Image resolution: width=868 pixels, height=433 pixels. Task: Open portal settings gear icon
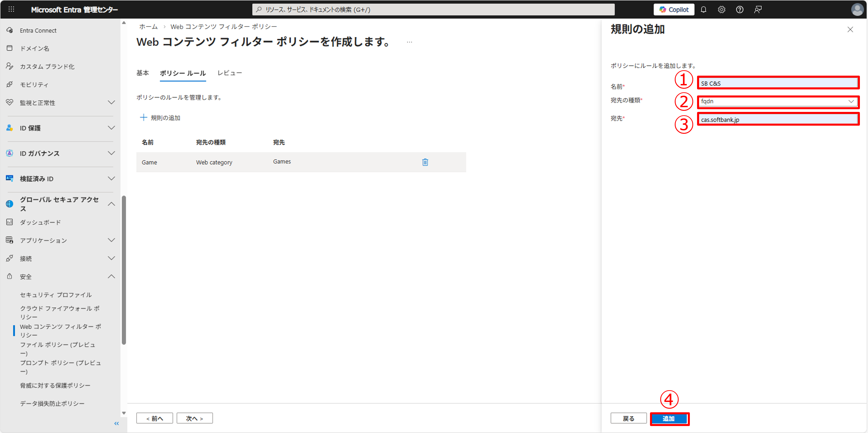(x=721, y=9)
